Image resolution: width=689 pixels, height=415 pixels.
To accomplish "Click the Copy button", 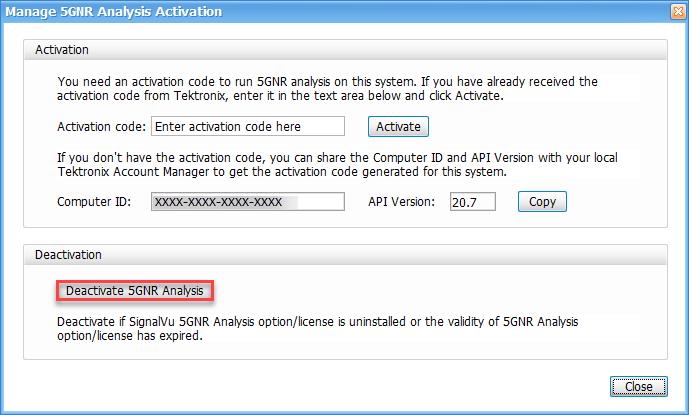I will click(542, 201).
